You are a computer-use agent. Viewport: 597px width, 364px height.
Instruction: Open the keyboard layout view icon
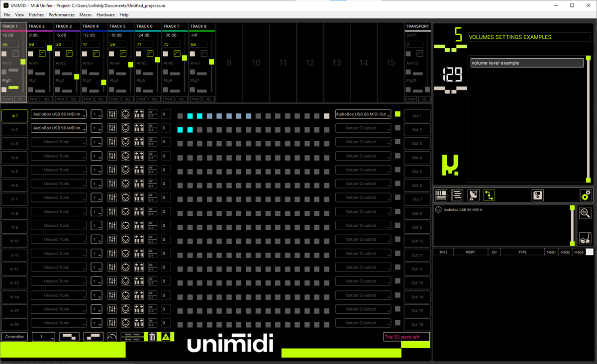(441, 195)
